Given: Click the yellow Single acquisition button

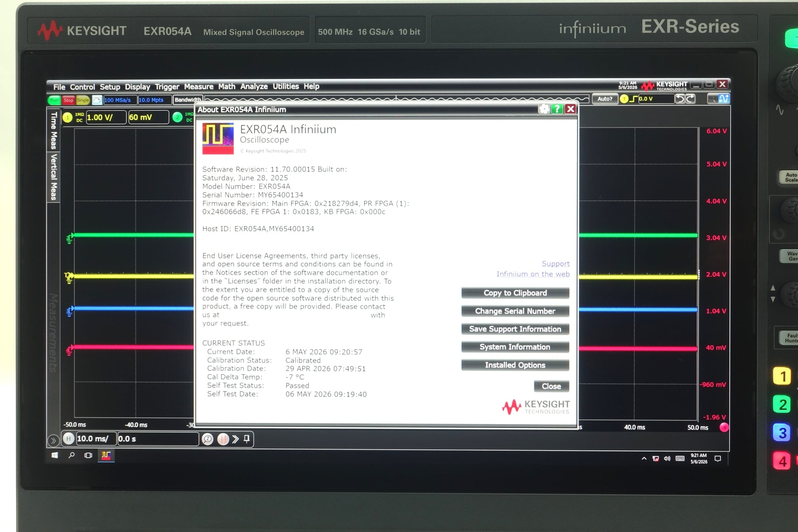Looking at the screenshot, I should pyautogui.click(x=83, y=100).
